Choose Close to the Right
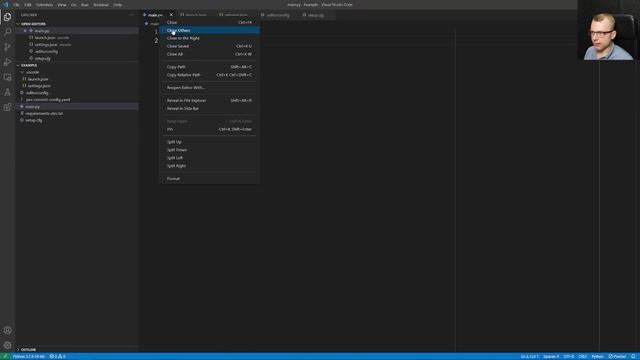 (x=209, y=38)
